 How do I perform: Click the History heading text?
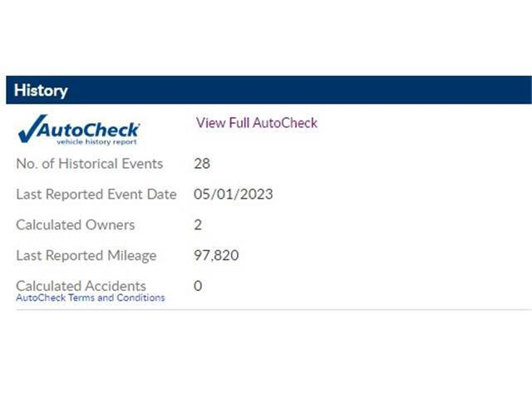[x=41, y=91]
